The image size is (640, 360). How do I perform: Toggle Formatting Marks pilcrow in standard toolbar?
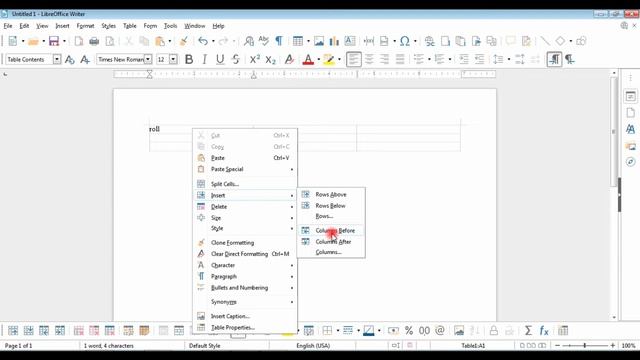(x=279, y=41)
